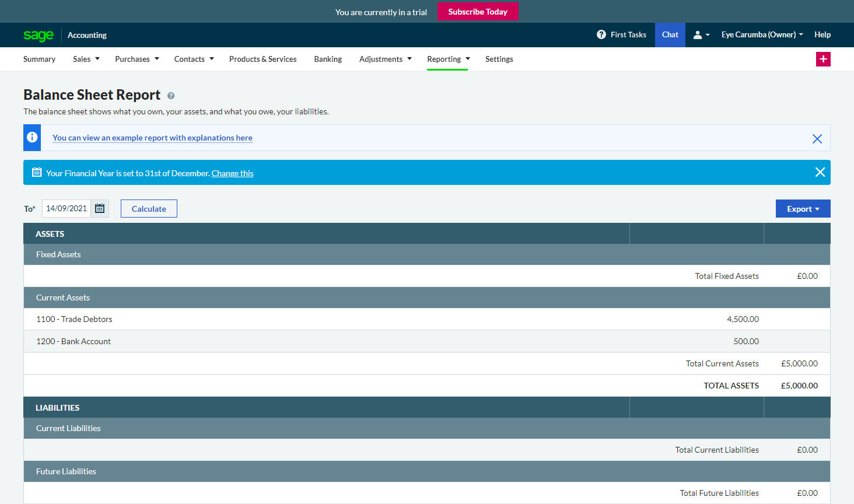854x504 pixels.
Task: Expand the Sales dropdown menu
Action: 86,59
